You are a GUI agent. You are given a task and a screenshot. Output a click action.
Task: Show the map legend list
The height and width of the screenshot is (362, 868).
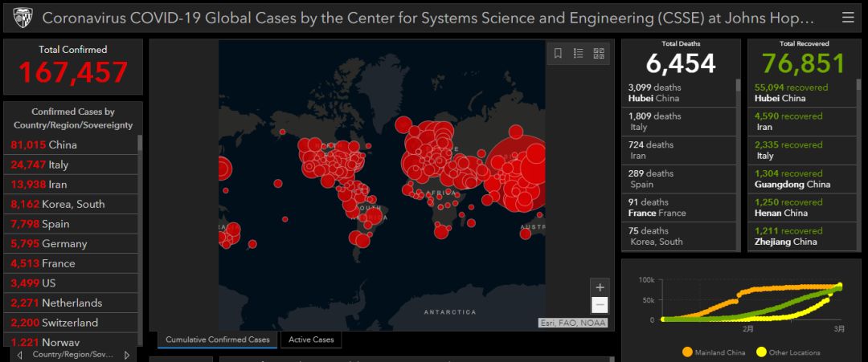579,54
